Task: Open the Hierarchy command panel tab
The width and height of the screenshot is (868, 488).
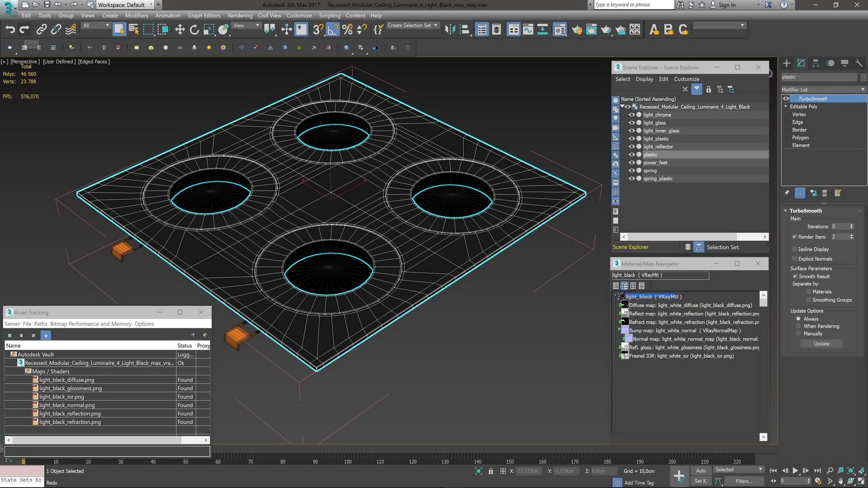Action: pos(816,63)
